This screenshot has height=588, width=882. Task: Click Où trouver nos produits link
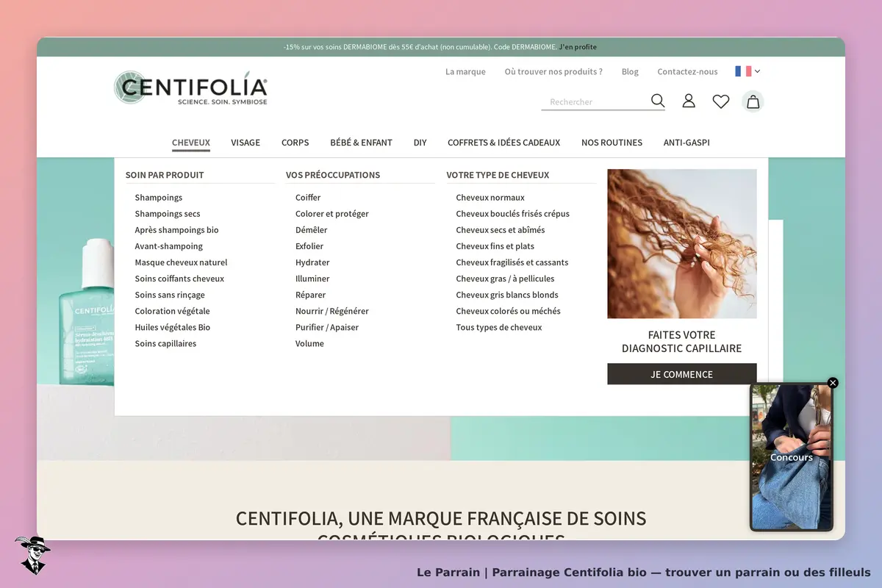tap(553, 71)
